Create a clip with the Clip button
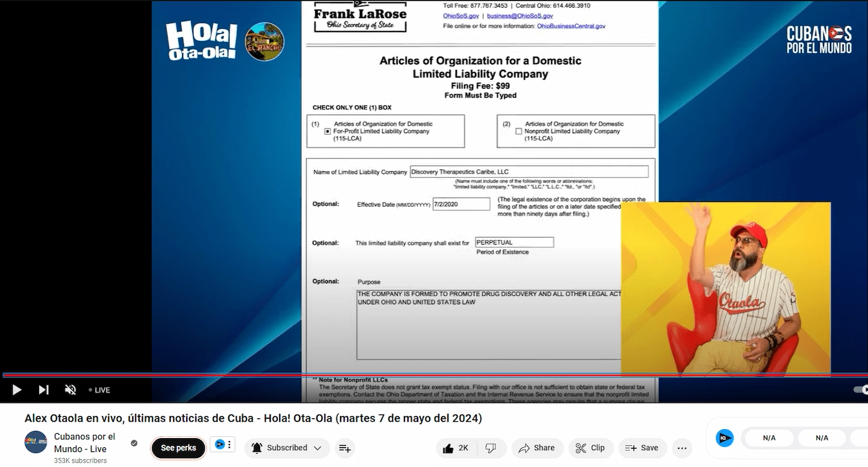This screenshot has width=868, height=467. (591, 448)
